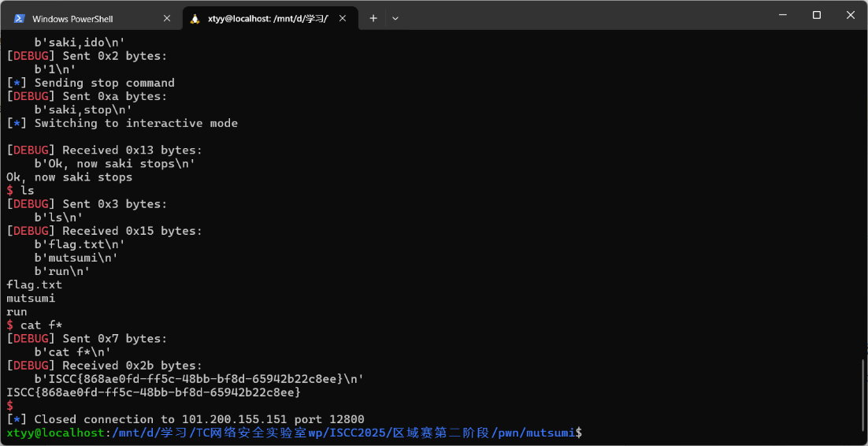868x446 pixels.
Task: Click the b'ls\n' output line
Action: [58, 217]
